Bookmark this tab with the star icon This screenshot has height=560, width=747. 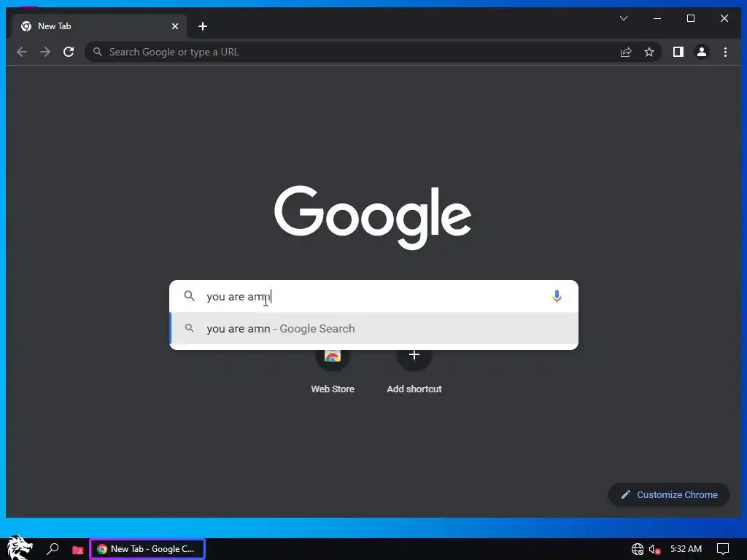(x=649, y=52)
